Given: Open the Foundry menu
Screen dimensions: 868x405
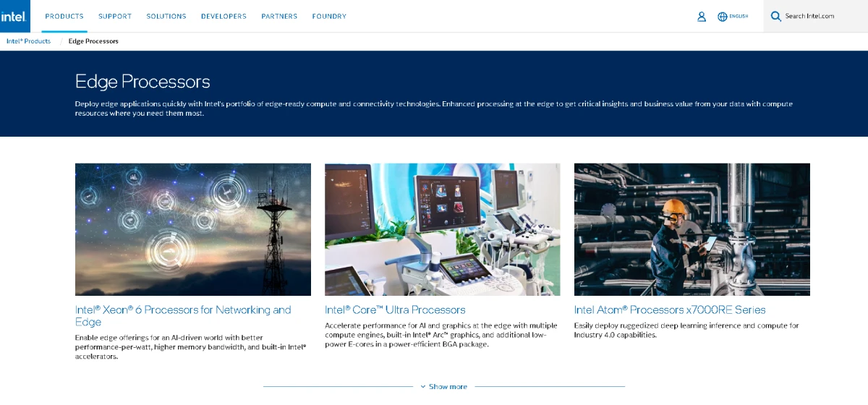Looking at the screenshot, I should pyautogui.click(x=329, y=16).
